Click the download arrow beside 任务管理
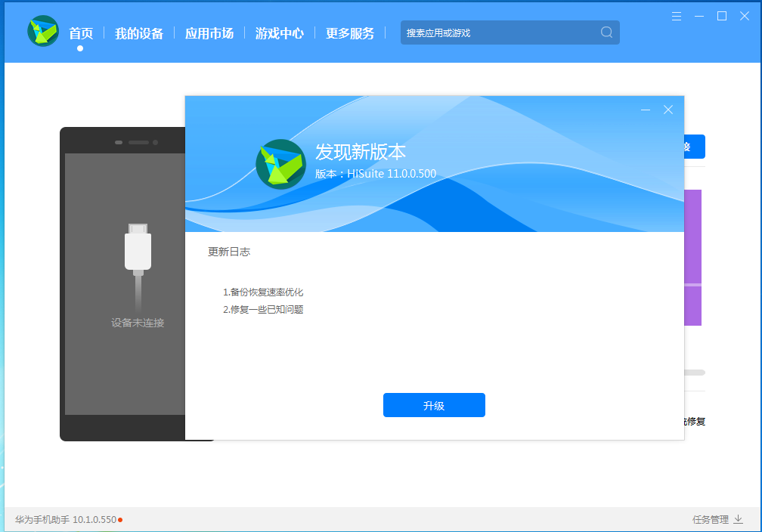The width and height of the screenshot is (762, 532). tap(739, 519)
